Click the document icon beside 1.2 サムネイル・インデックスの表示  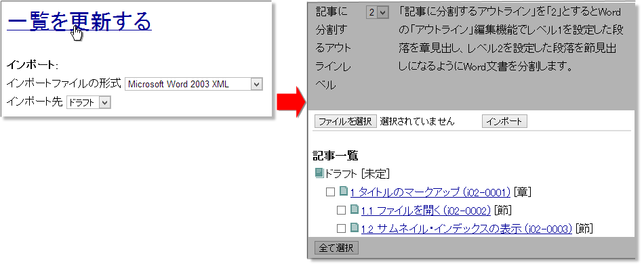354,228
